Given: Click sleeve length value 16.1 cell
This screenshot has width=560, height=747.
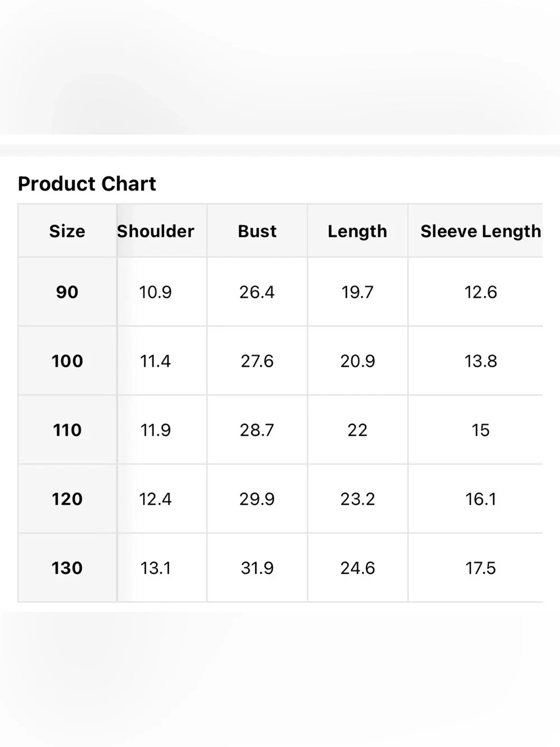Looking at the screenshot, I should tap(480, 499).
